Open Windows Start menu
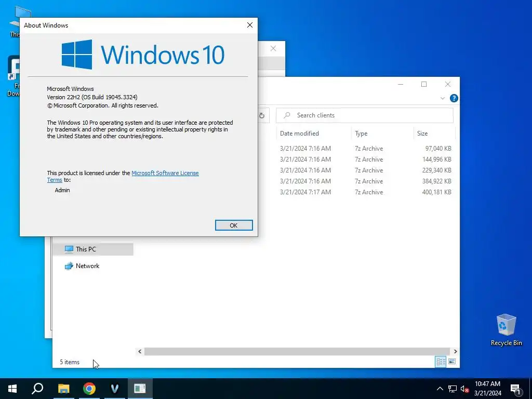The height and width of the screenshot is (399, 532). click(12, 389)
